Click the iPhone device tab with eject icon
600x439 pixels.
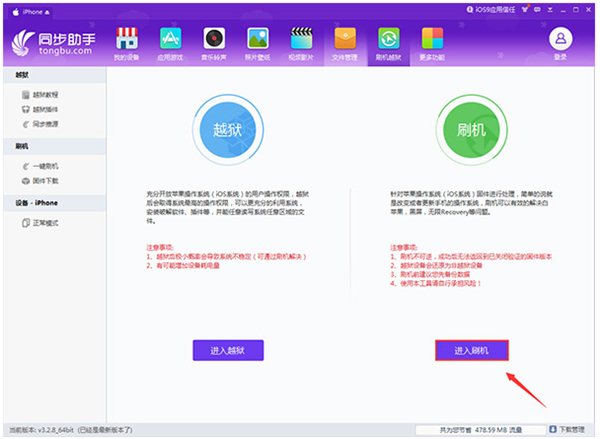(31, 12)
